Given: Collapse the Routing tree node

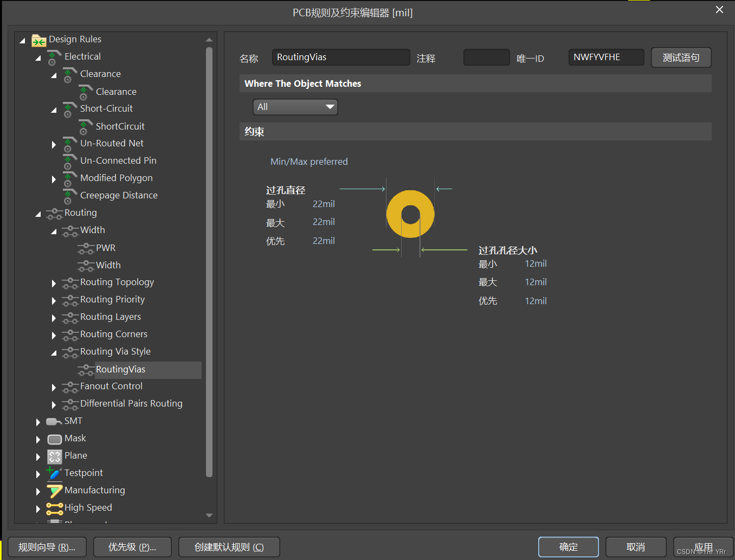Looking at the screenshot, I should [x=38, y=214].
